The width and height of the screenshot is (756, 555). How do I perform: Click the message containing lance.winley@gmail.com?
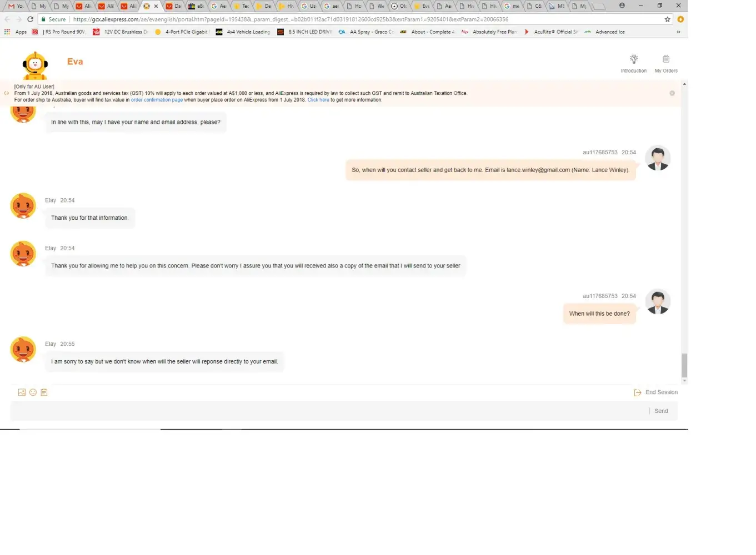(x=490, y=170)
